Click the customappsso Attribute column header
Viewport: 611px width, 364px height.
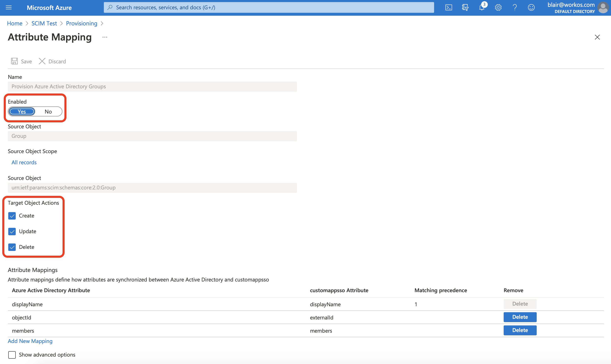click(x=339, y=290)
